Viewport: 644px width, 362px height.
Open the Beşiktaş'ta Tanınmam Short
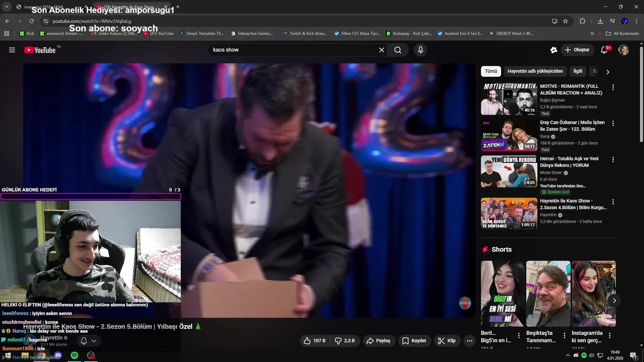[x=548, y=294]
